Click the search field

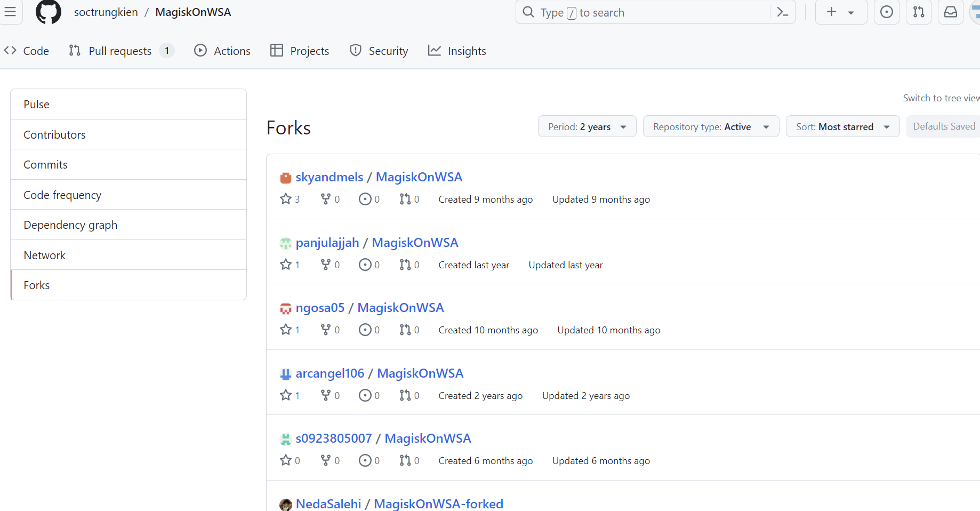pos(655,12)
